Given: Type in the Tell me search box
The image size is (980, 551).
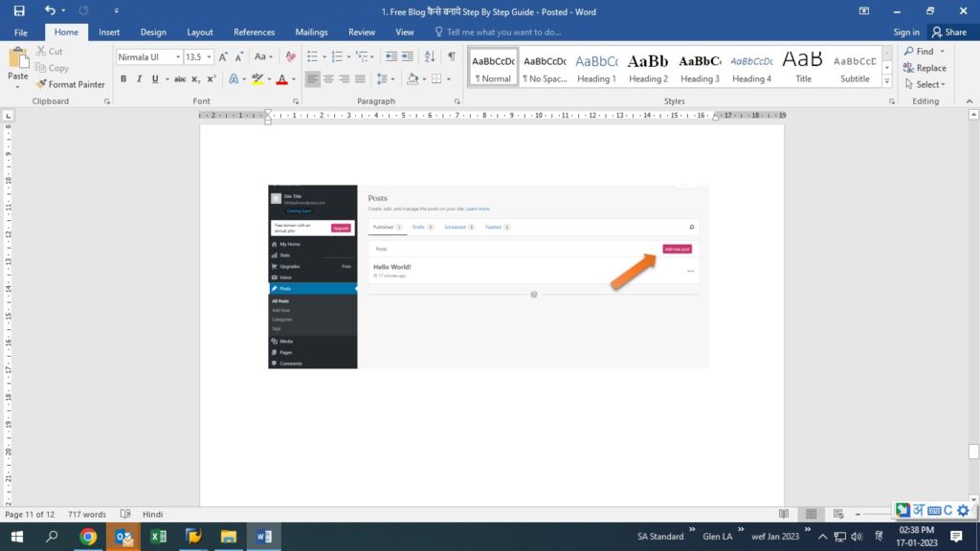Looking at the screenshot, I should (503, 33).
